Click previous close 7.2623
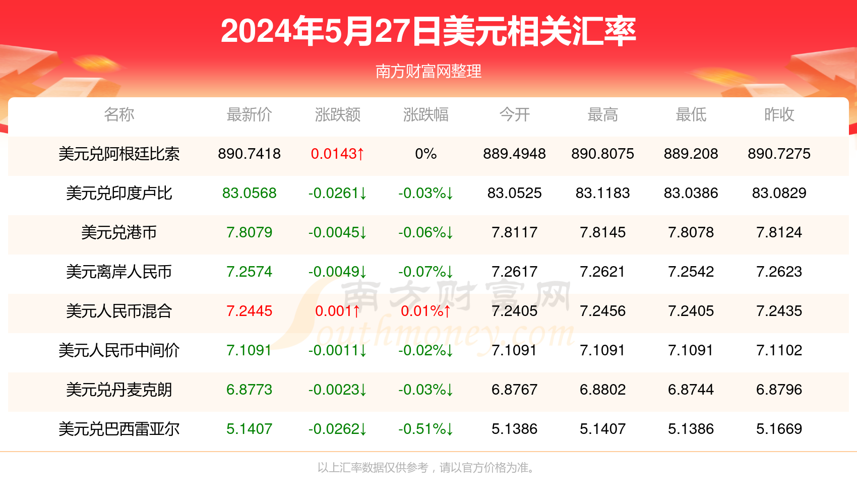Screen dimensions: 857x504 coord(779,272)
